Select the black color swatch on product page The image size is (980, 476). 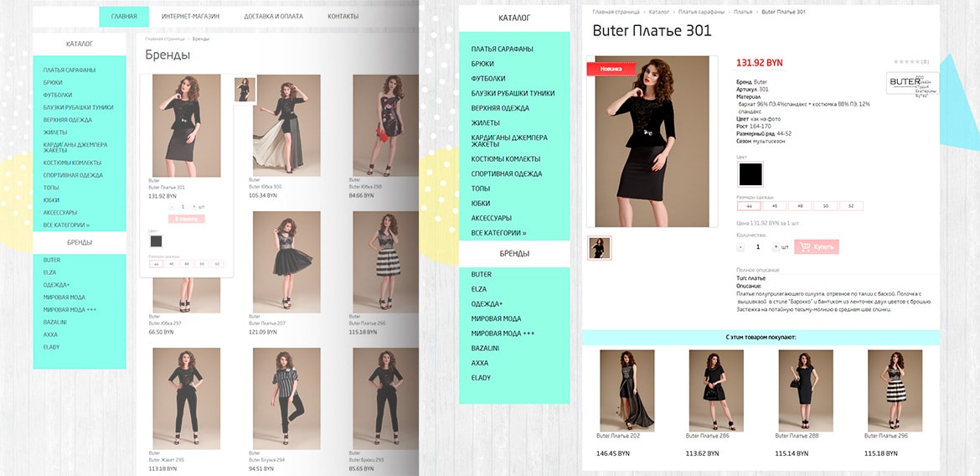(750, 174)
